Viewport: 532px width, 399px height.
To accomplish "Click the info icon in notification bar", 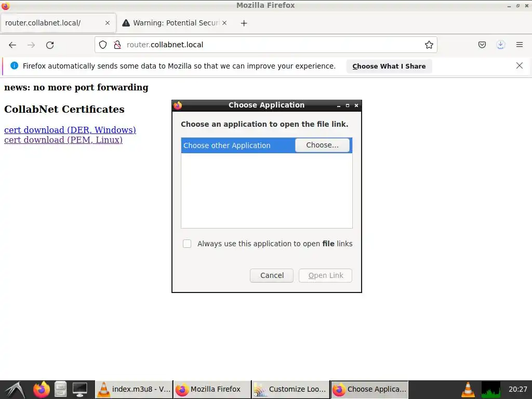I will [14, 65].
